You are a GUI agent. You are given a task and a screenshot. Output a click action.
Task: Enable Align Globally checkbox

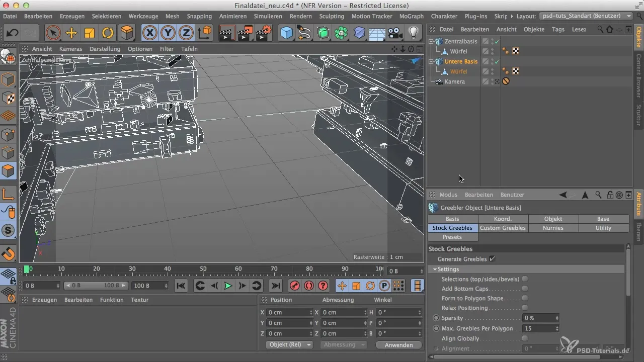[525, 338]
